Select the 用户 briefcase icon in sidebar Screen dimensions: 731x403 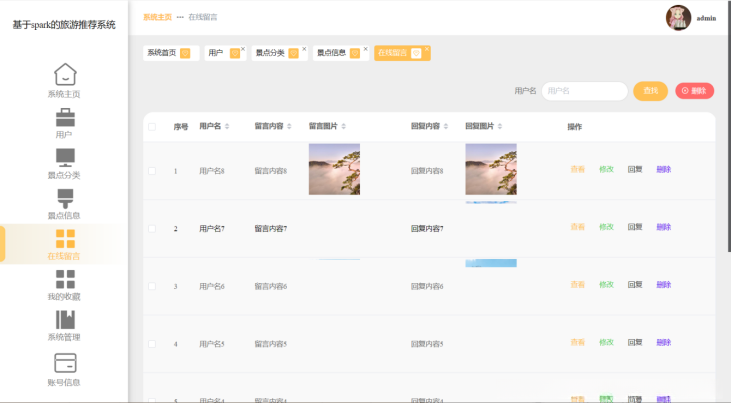tap(65, 118)
